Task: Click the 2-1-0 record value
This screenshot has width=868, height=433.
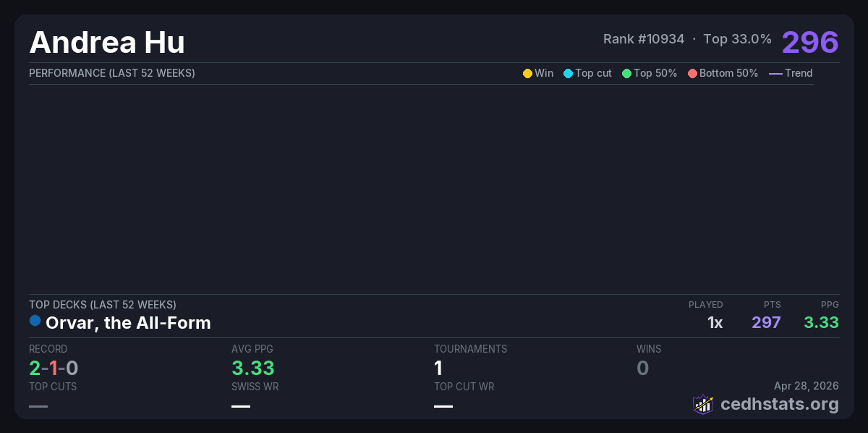Action: [x=54, y=368]
